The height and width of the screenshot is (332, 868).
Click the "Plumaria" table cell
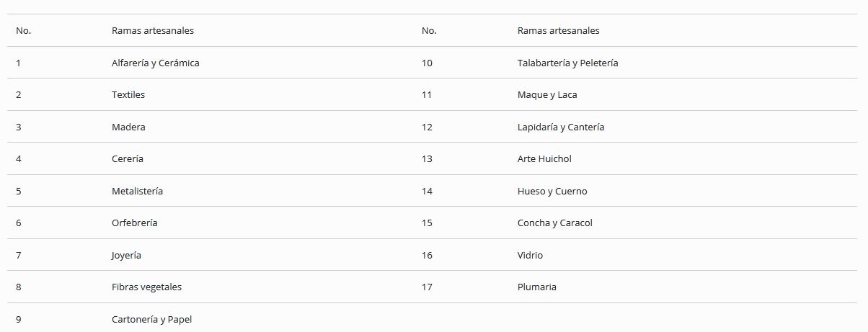coord(536,287)
